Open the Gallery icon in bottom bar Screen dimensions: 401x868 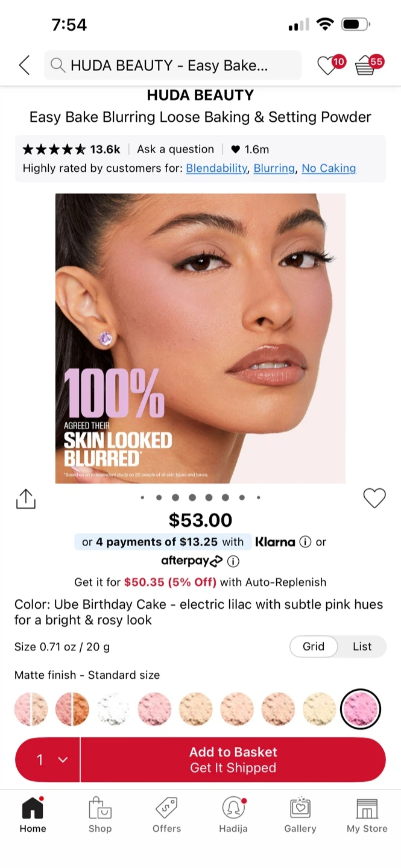pyautogui.click(x=300, y=808)
